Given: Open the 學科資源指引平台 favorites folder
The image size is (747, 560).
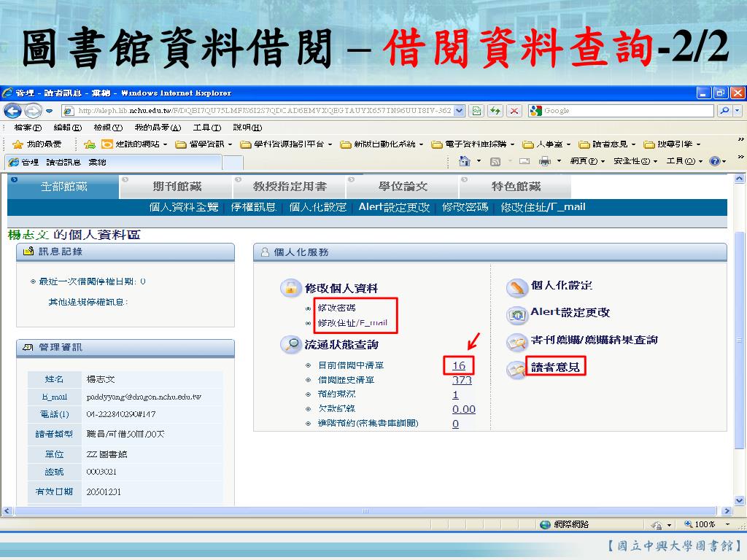Looking at the screenshot, I should click(286, 144).
